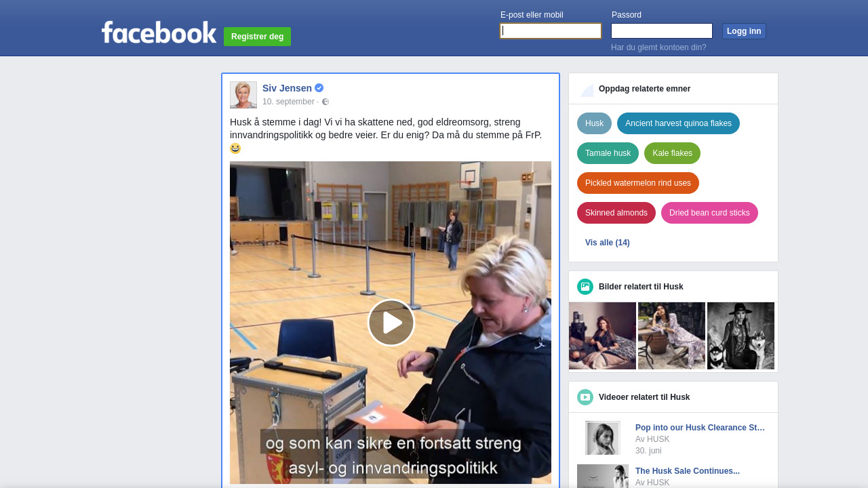Viewport: 868px width, 488px height.
Task: Focus the E-post eller mobil field
Action: tap(551, 30)
